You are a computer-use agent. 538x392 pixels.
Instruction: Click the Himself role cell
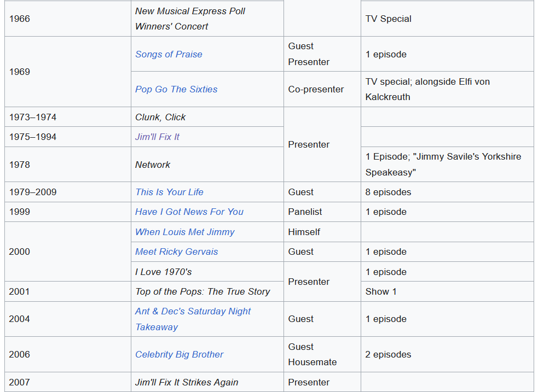322,232
